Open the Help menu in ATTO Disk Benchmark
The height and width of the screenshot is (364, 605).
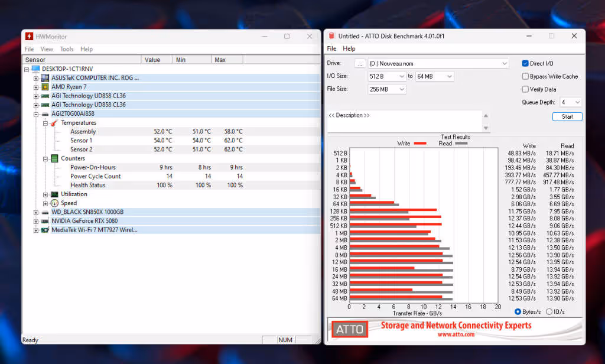coord(349,48)
